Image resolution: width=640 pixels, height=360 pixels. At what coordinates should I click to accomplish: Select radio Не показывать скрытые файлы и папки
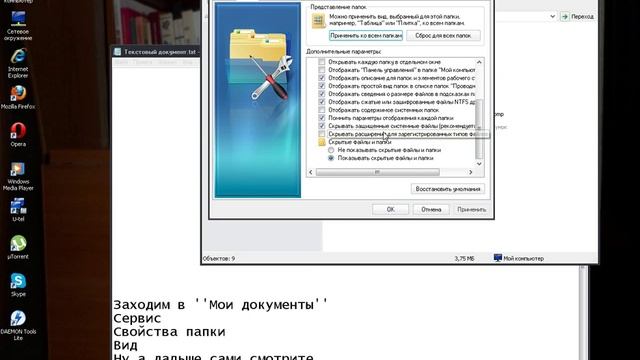(x=331, y=150)
